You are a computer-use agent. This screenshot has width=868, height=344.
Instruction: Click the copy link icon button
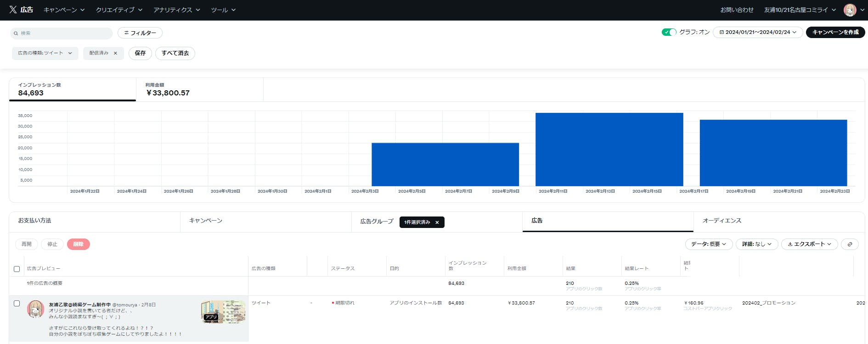coord(850,244)
